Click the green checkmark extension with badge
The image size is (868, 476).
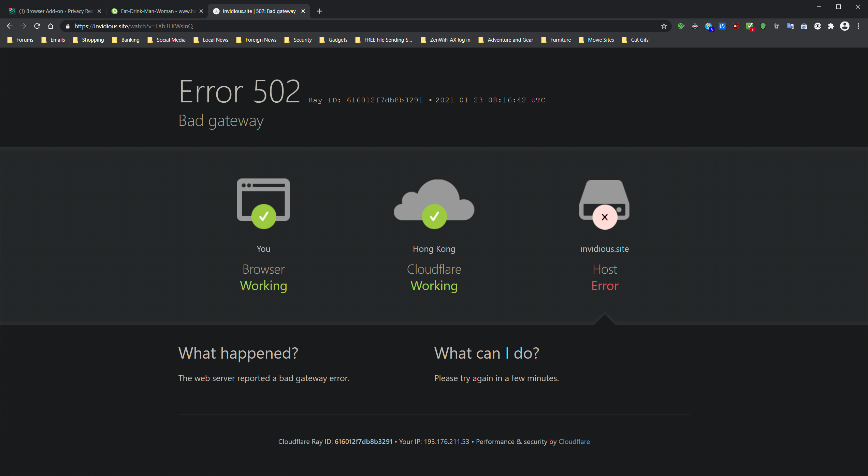[749, 26]
